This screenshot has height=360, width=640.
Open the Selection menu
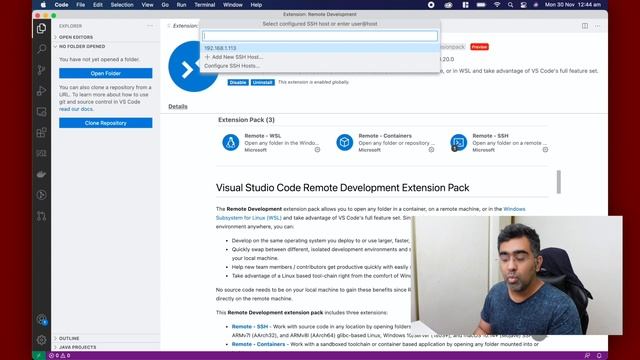(122, 5)
